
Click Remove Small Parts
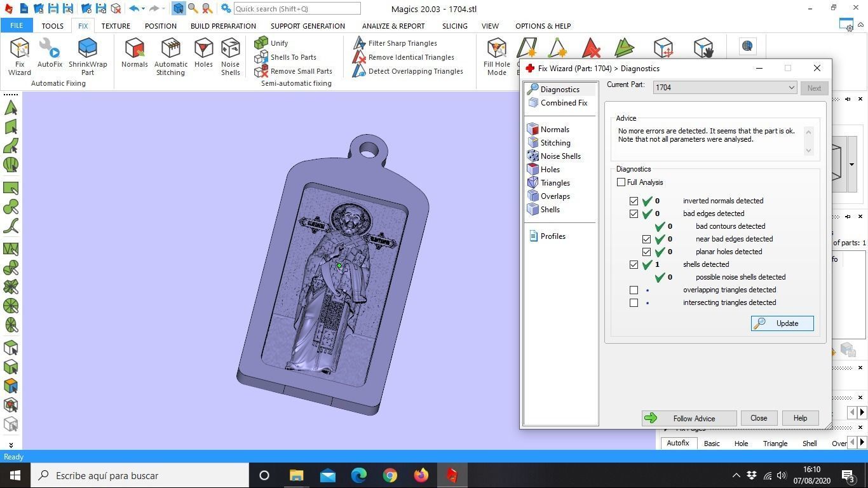[x=293, y=71]
